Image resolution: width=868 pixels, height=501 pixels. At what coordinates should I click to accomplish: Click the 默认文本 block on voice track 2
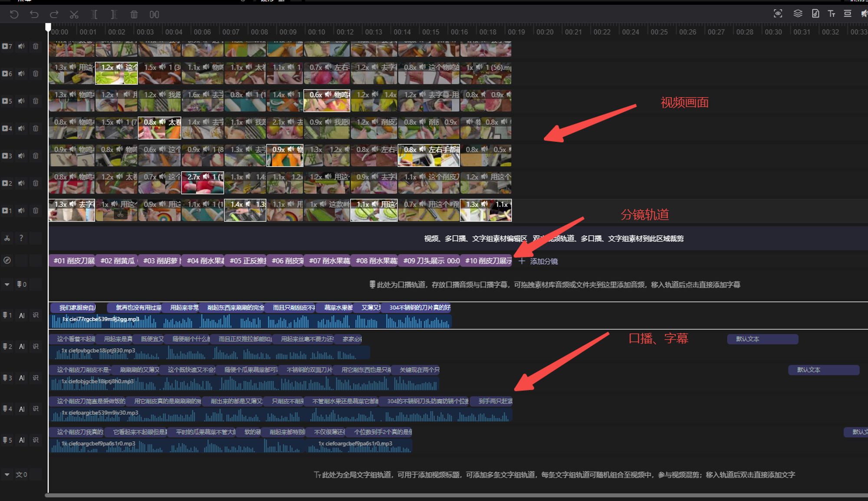762,339
